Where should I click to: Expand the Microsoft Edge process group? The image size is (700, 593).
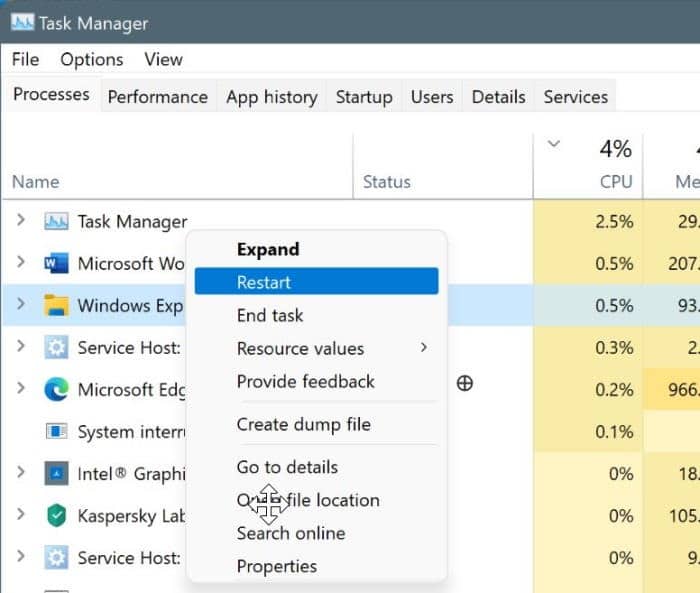tap(21, 389)
